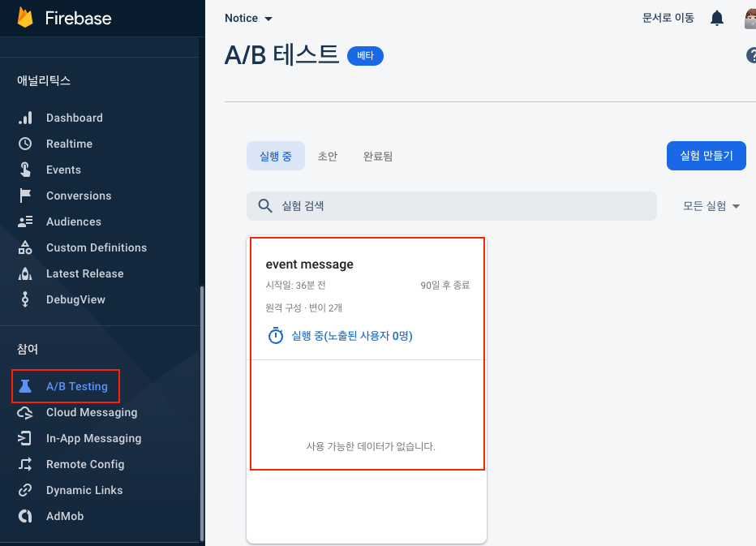The width and height of the screenshot is (756, 546).
Task: Switch to the 초안 tab
Action: 328,156
